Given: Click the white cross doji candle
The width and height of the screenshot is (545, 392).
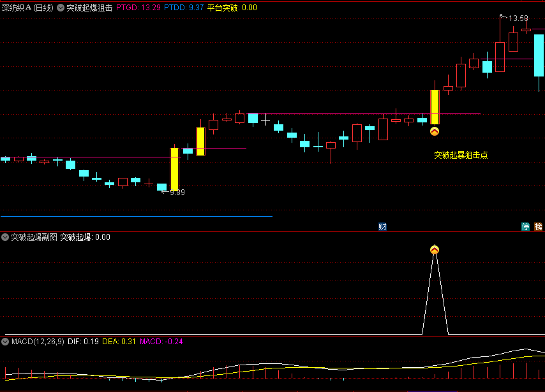Looking at the screenshot, I should click(x=265, y=120).
